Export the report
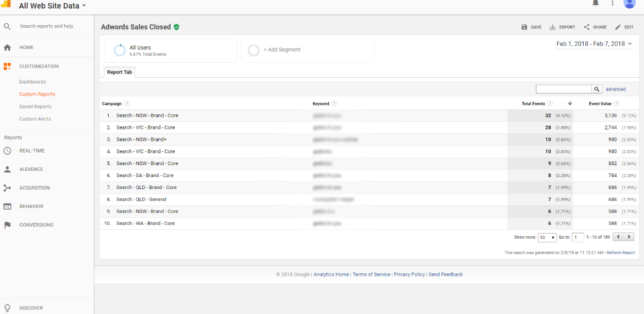The height and width of the screenshot is (314, 644). (x=562, y=27)
